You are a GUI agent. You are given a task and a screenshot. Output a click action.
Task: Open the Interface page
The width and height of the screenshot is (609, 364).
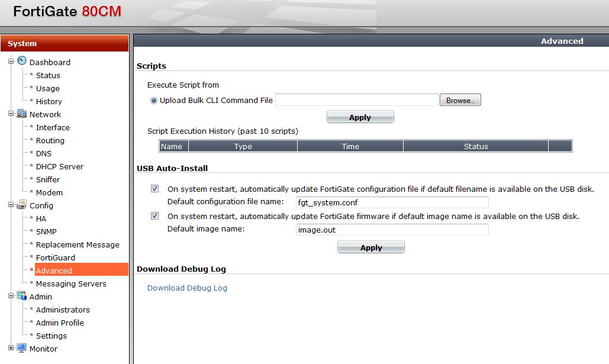(x=53, y=127)
